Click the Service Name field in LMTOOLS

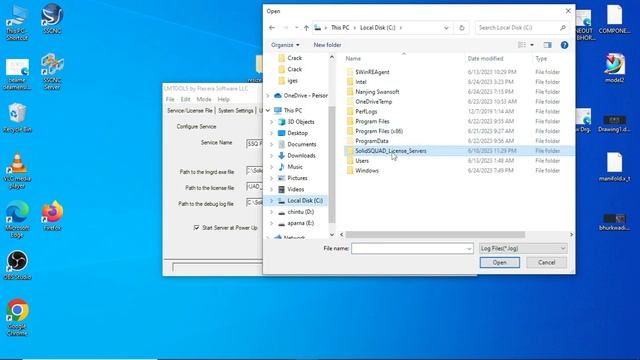pos(254,143)
